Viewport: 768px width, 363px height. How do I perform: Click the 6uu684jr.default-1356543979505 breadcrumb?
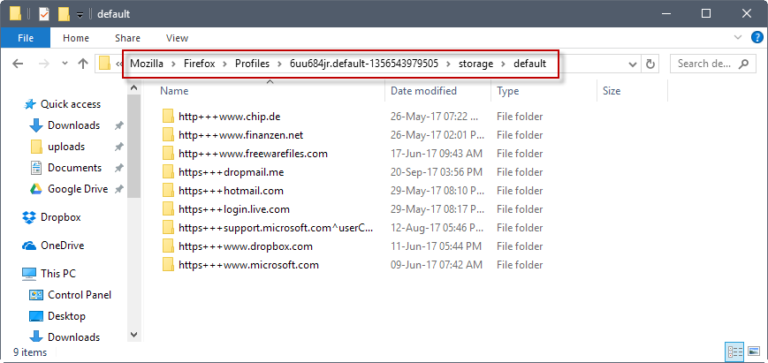(x=364, y=64)
